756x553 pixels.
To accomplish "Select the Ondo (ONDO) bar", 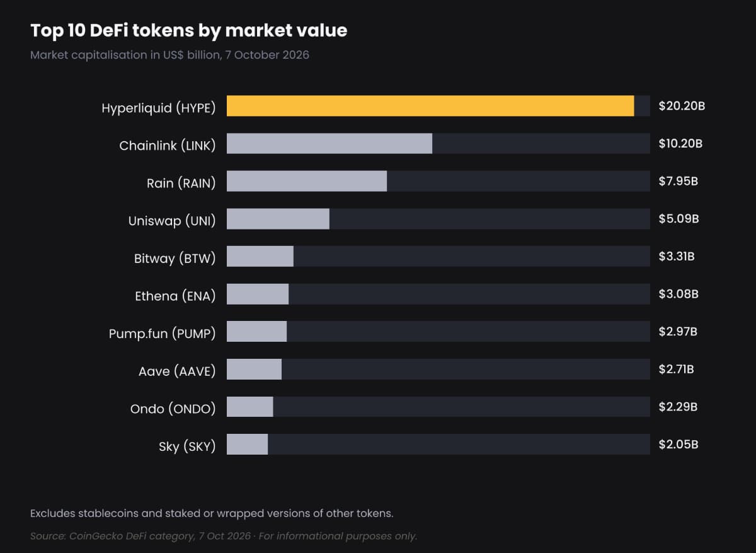I will (x=250, y=407).
